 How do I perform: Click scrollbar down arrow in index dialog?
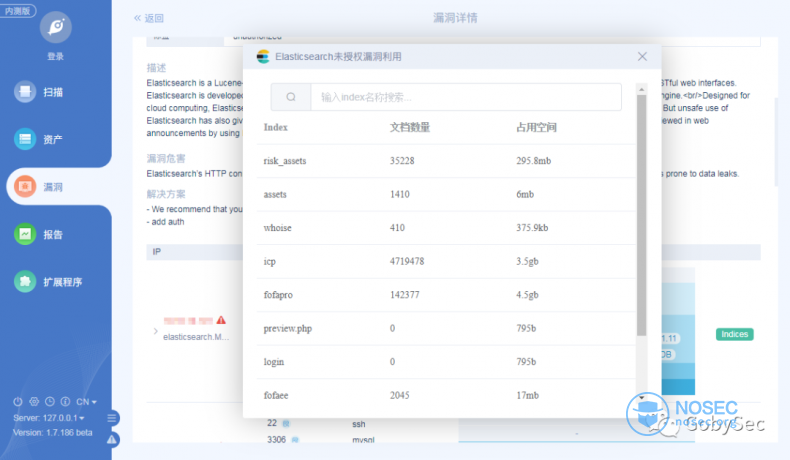641,398
